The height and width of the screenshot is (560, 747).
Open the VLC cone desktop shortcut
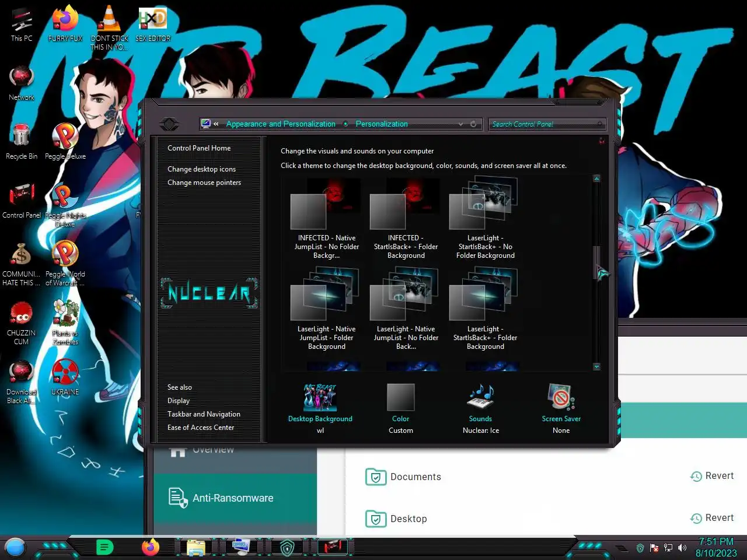(x=109, y=28)
